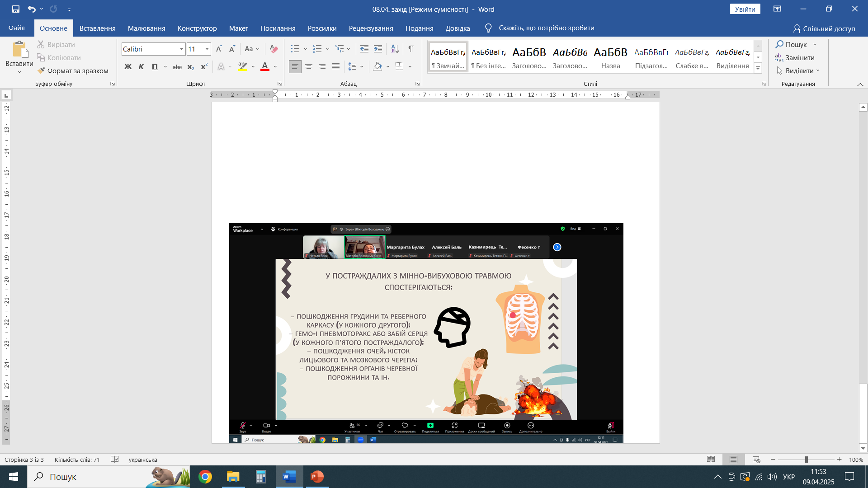Click the Grow Font Size icon
Screen dimensions: 868x488
(x=219, y=49)
